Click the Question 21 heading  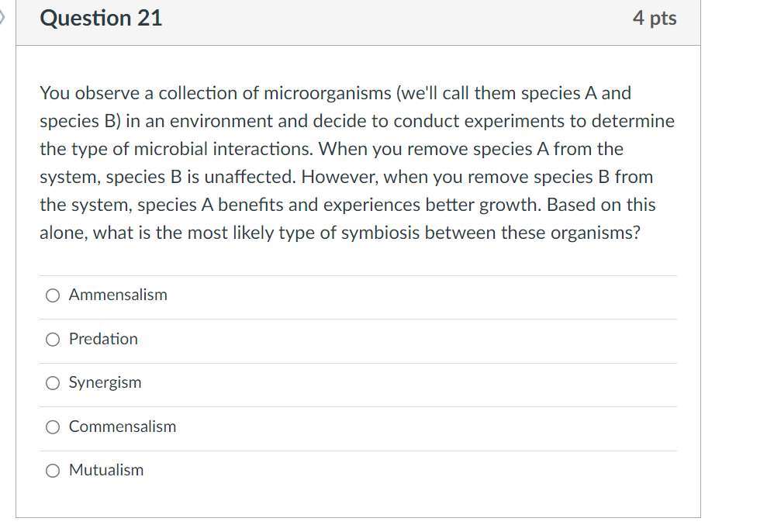tap(100, 18)
